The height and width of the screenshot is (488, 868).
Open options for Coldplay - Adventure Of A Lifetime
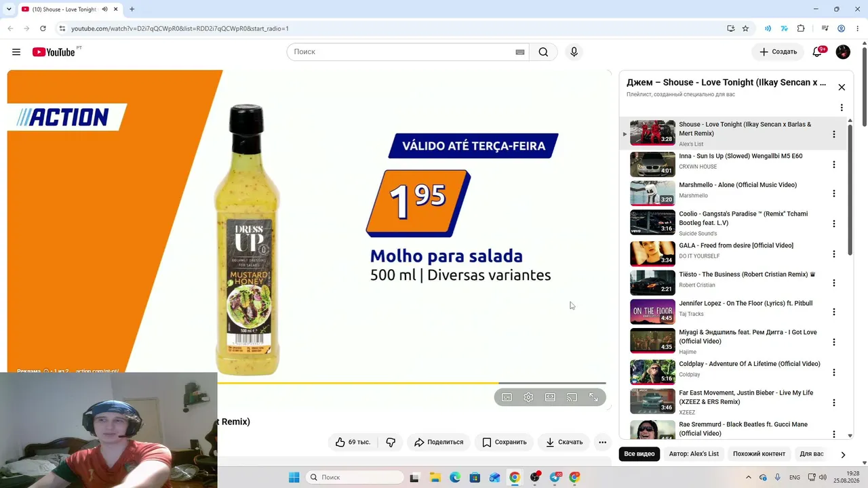click(834, 372)
